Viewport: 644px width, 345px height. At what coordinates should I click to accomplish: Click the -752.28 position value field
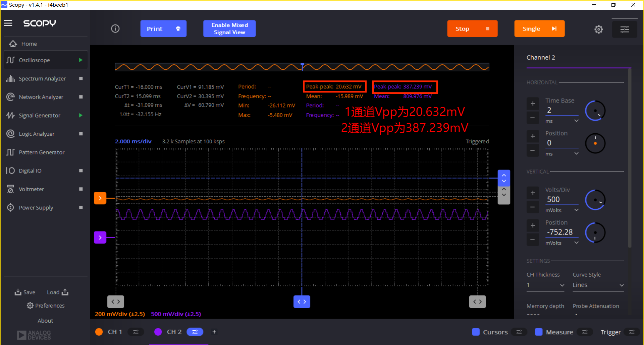pyautogui.click(x=562, y=232)
